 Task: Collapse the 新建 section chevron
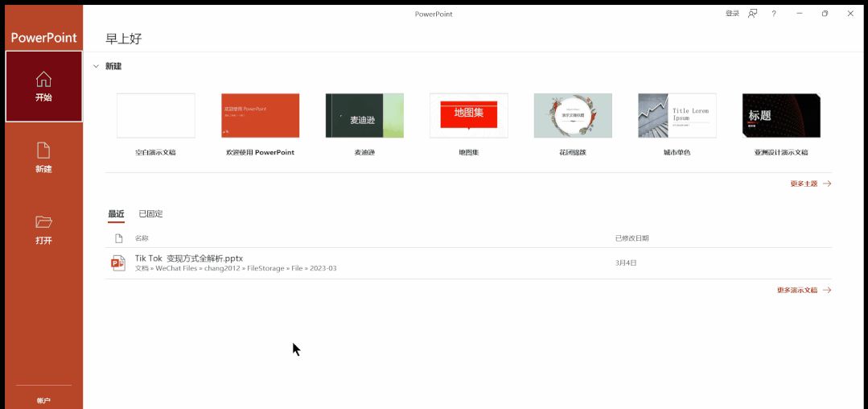pyautogui.click(x=97, y=66)
